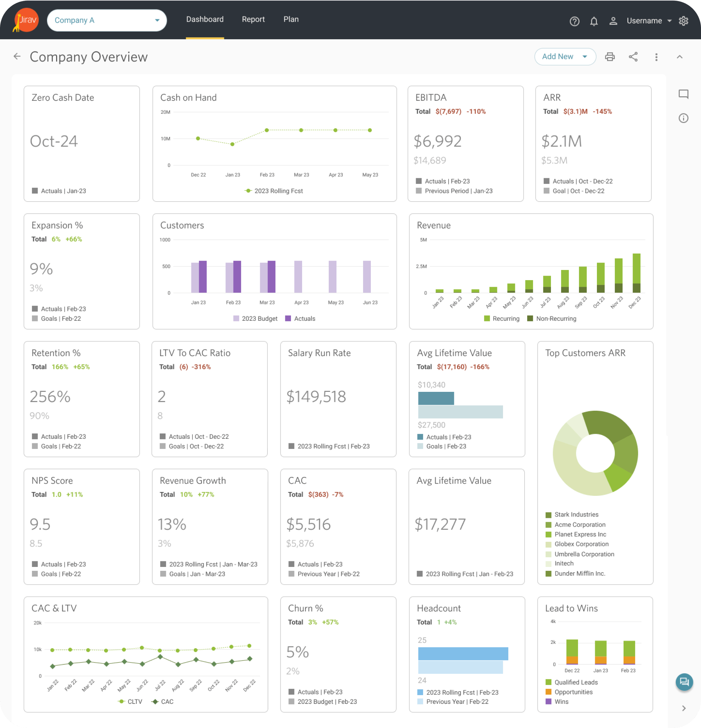This screenshot has height=728, width=701.
Task: Open the Company A selector
Action: [x=107, y=20]
